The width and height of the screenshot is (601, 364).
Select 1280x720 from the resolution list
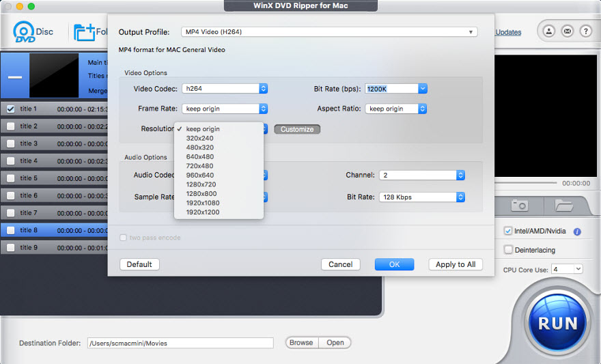pyautogui.click(x=202, y=184)
